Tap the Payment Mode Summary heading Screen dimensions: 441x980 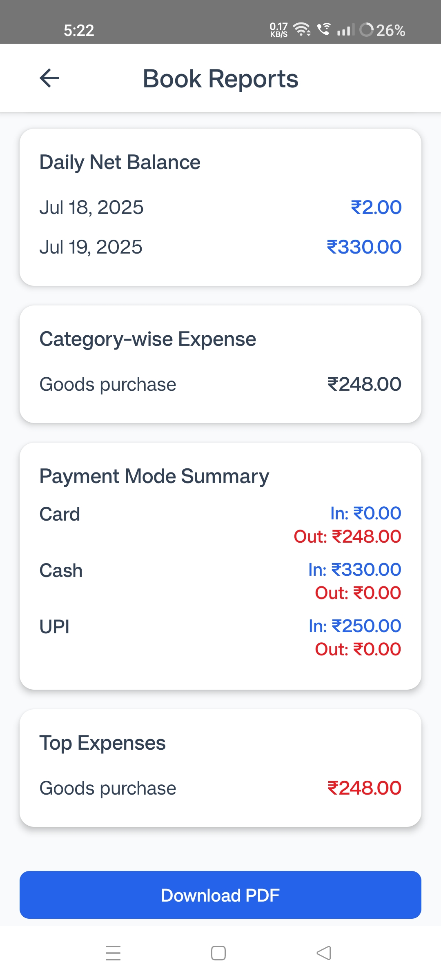[x=154, y=476]
